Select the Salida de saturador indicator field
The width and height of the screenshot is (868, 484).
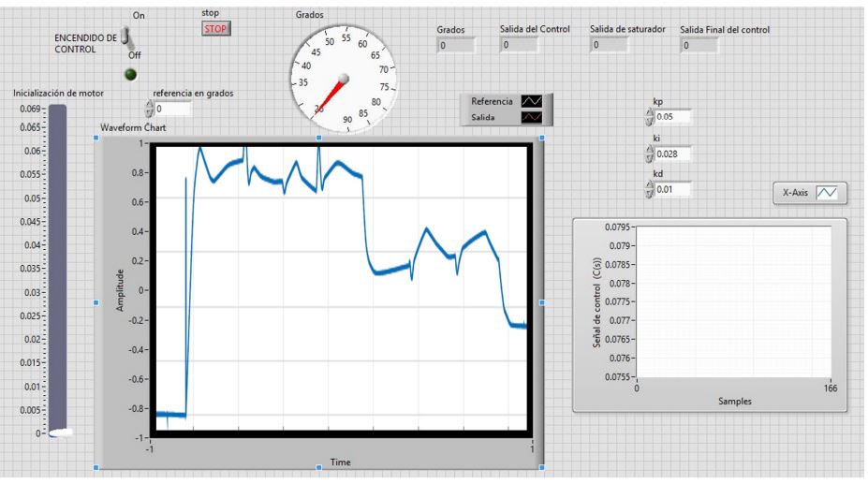609,45
